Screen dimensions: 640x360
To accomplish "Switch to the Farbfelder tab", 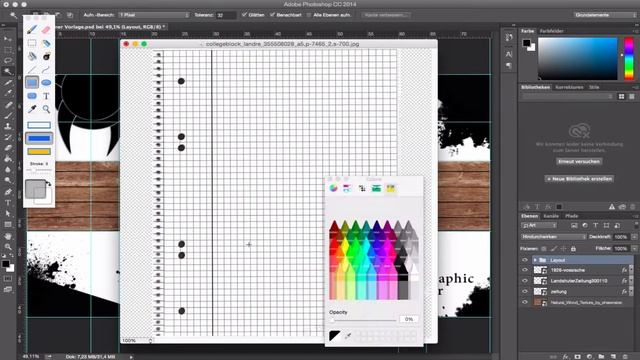I will (x=551, y=31).
